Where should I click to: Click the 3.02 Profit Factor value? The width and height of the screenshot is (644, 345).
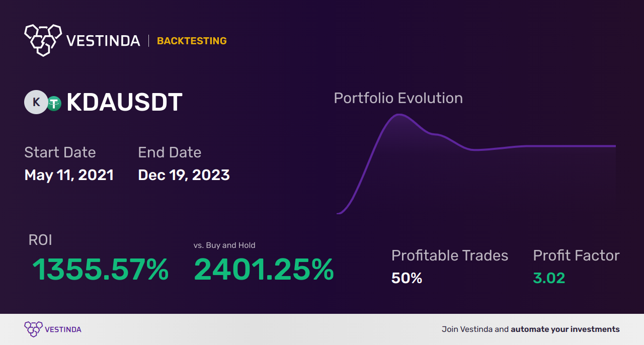tap(549, 278)
